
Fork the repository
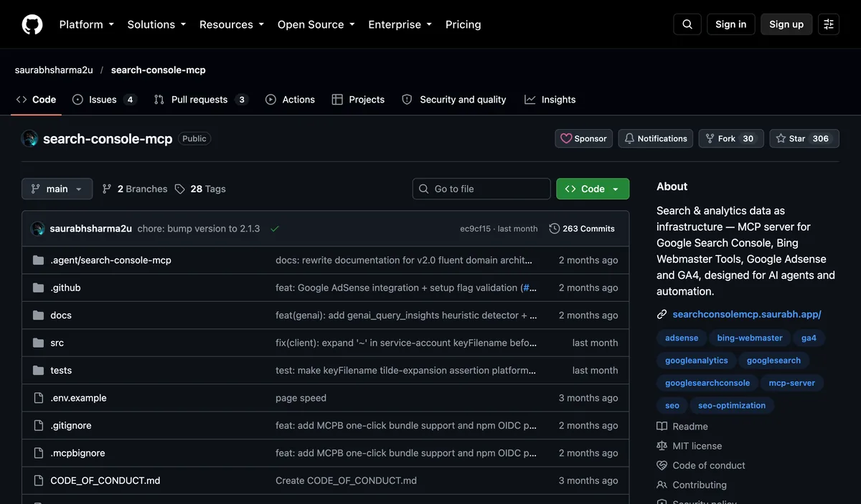tap(731, 138)
